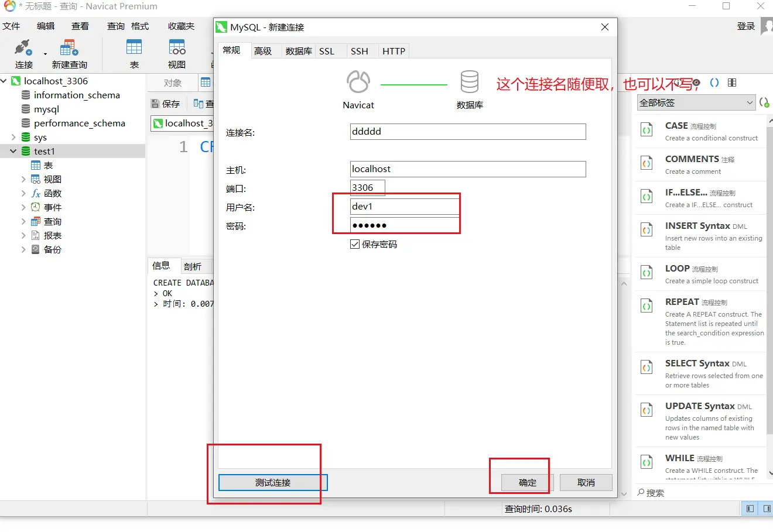
Task: Expand the 函数 node under test1
Action: tap(23, 193)
